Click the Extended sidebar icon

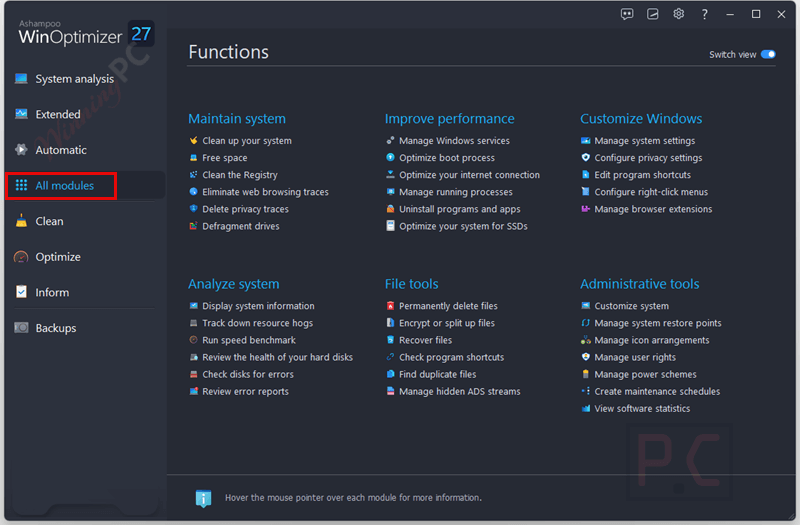click(x=21, y=114)
